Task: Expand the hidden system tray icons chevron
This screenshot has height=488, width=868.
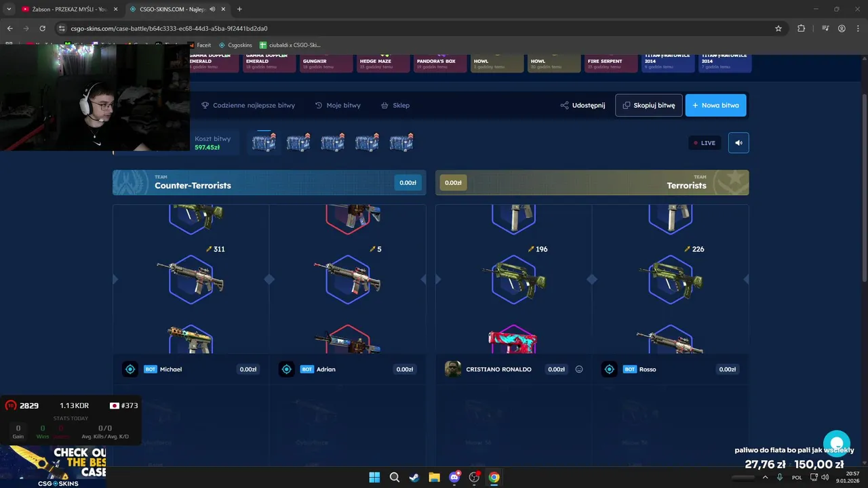Action: click(x=766, y=477)
